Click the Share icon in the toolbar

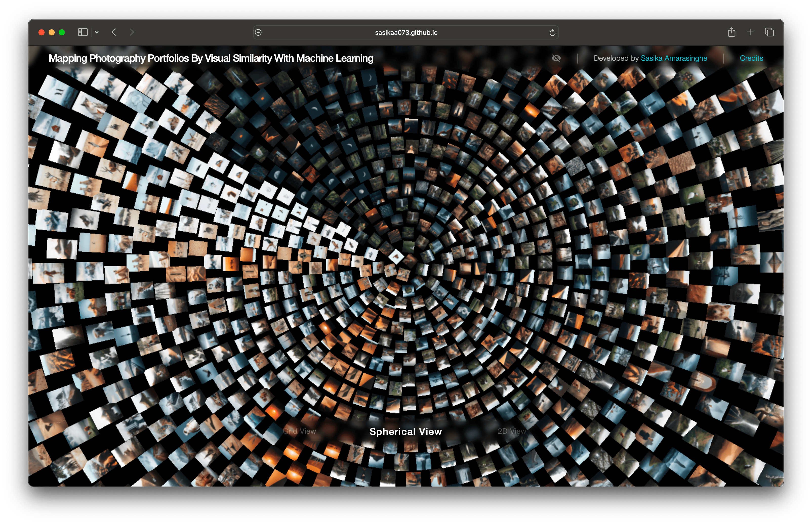click(732, 32)
